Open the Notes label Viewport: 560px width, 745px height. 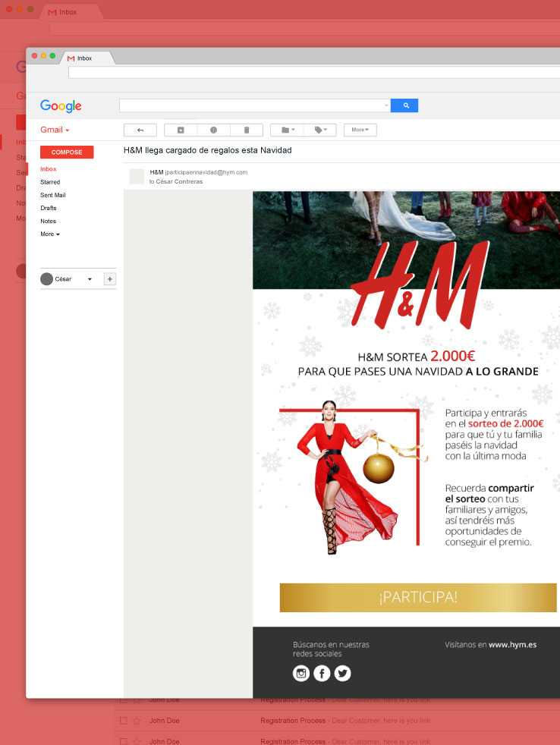coord(48,221)
